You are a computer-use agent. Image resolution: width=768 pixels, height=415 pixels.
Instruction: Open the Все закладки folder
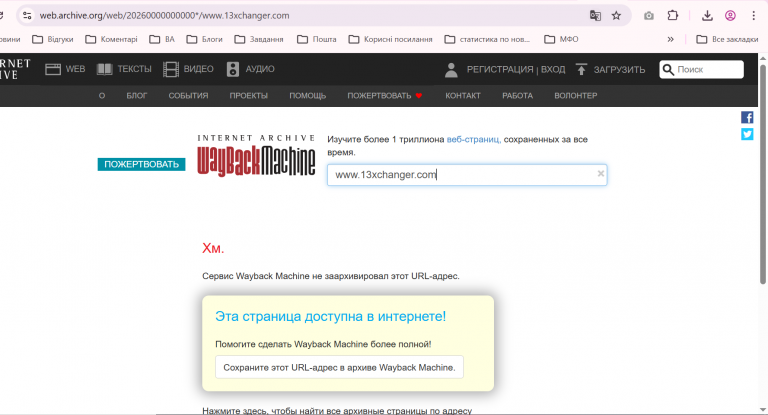click(x=727, y=39)
